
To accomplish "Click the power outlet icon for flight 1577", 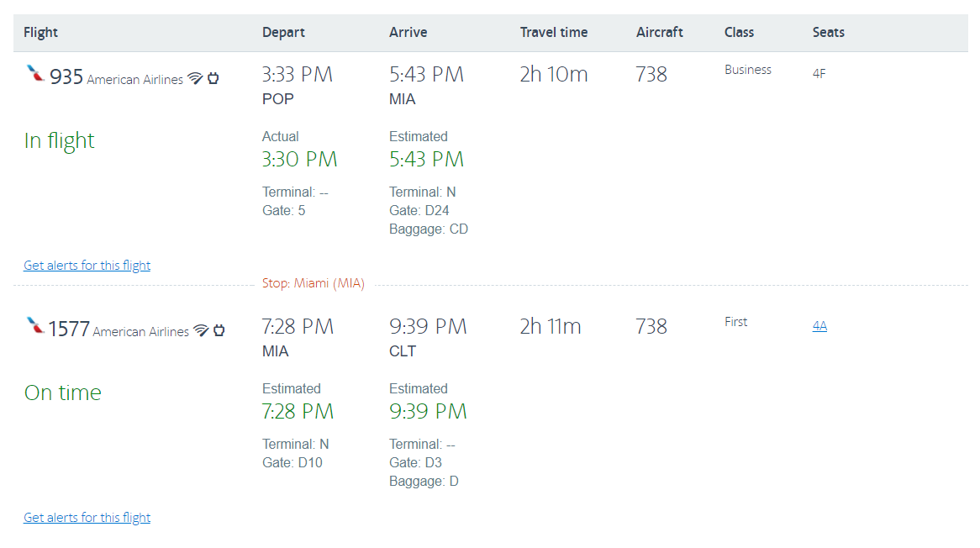I will [x=219, y=330].
